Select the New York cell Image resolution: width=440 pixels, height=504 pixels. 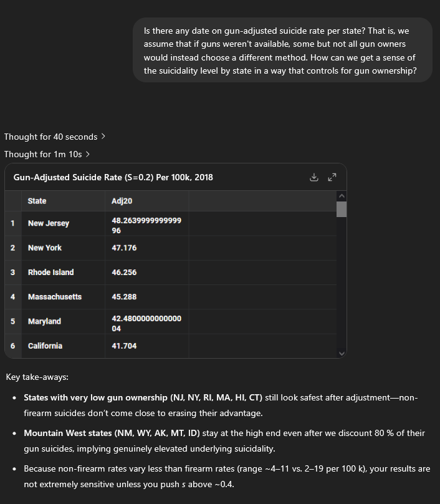[x=44, y=248]
